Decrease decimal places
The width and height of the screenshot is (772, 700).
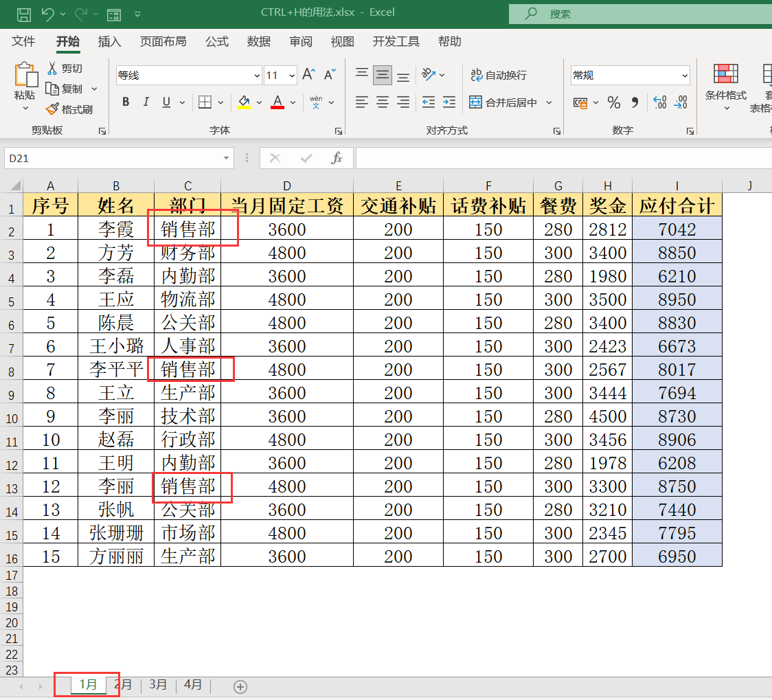[x=681, y=102]
